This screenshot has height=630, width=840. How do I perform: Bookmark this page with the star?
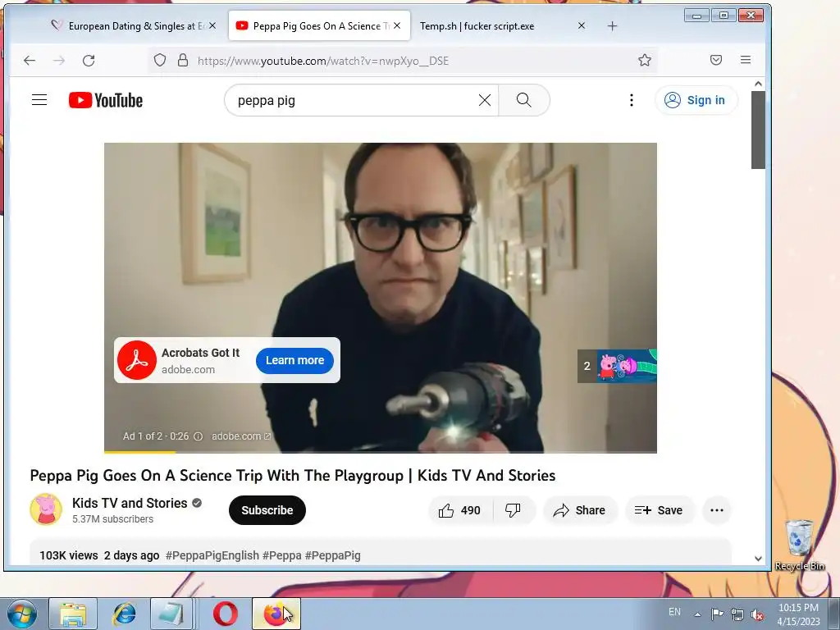[x=645, y=60]
